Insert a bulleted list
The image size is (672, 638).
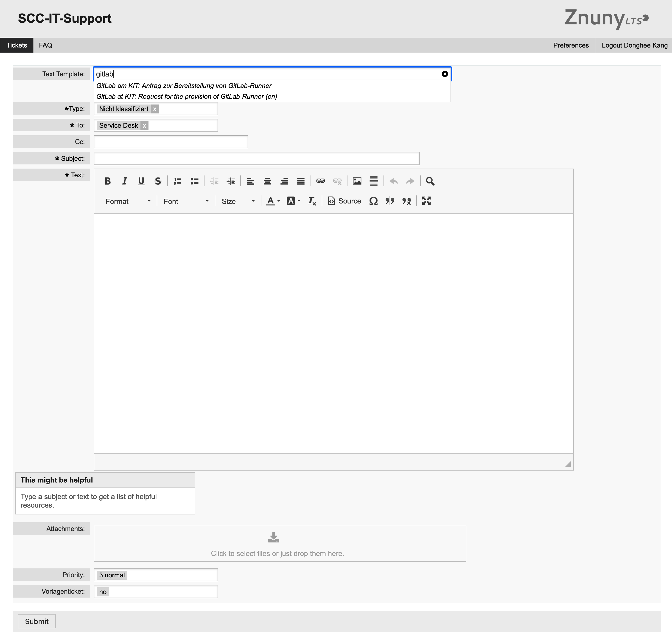(194, 181)
